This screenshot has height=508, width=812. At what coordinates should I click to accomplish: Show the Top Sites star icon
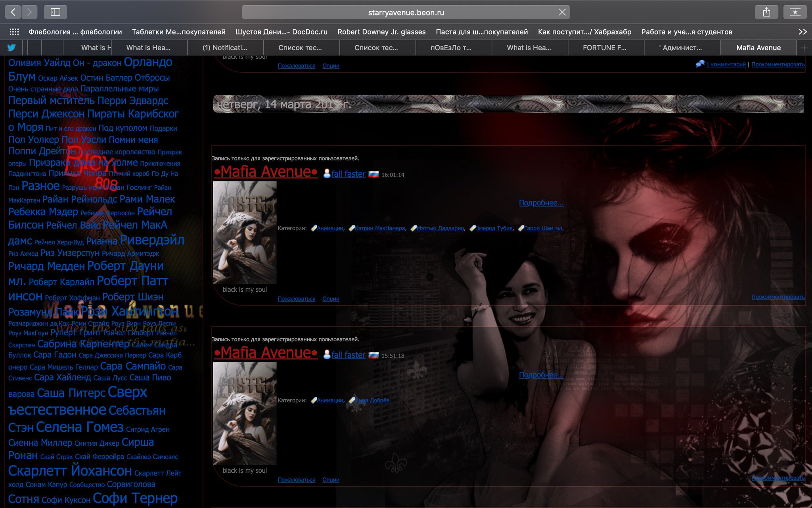pyautogui.click(x=795, y=12)
